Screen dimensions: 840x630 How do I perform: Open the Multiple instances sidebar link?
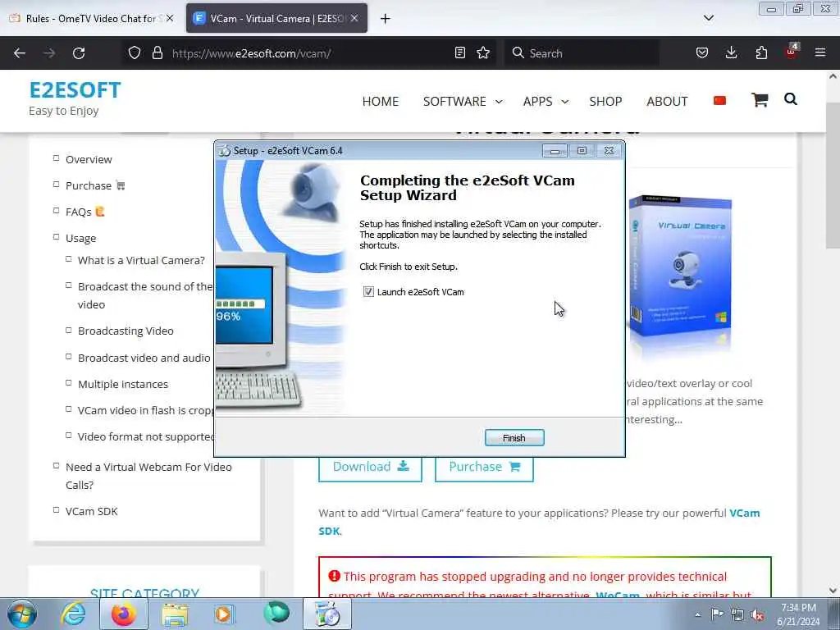coord(123,384)
